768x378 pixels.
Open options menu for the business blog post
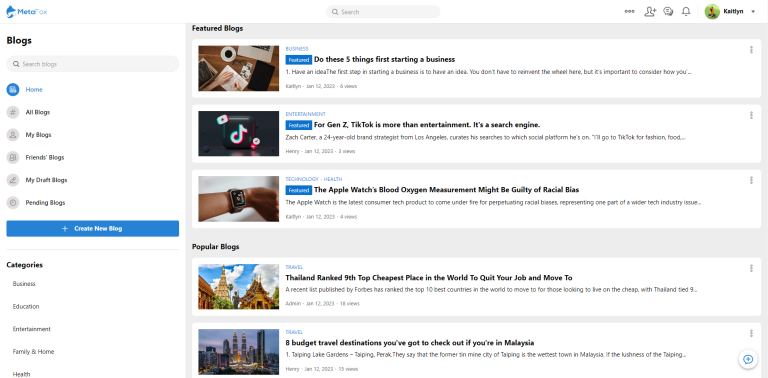[x=751, y=49]
